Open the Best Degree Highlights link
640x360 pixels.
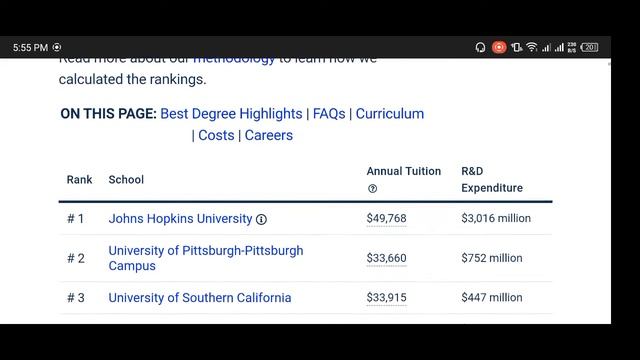(x=231, y=113)
